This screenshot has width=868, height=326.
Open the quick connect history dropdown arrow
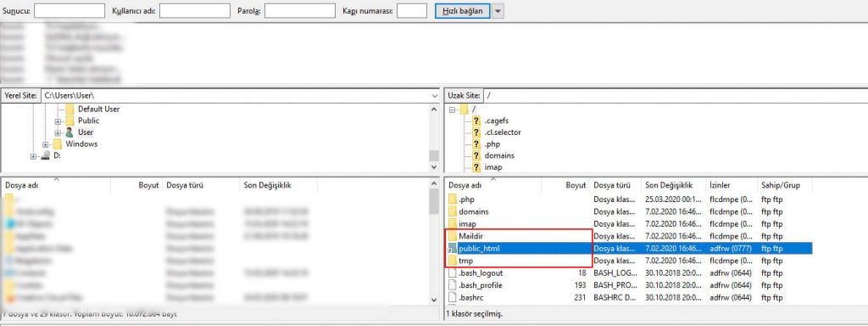pyautogui.click(x=498, y=10)
